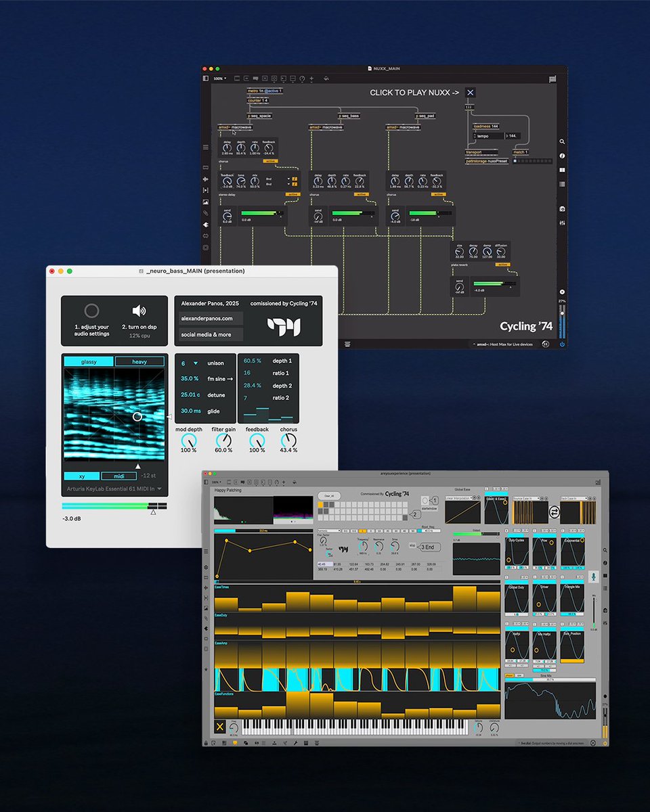Screen dimensions: 650x812
Task: Open the inspector info icon in NUXX_MAIN sidebar
Action: [x=562, y=156]
